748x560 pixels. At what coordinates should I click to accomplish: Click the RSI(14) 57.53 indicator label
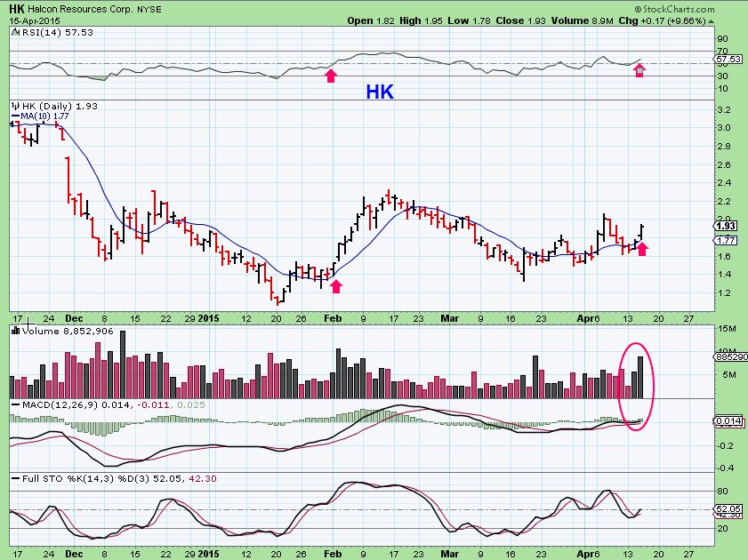point(57,32)
